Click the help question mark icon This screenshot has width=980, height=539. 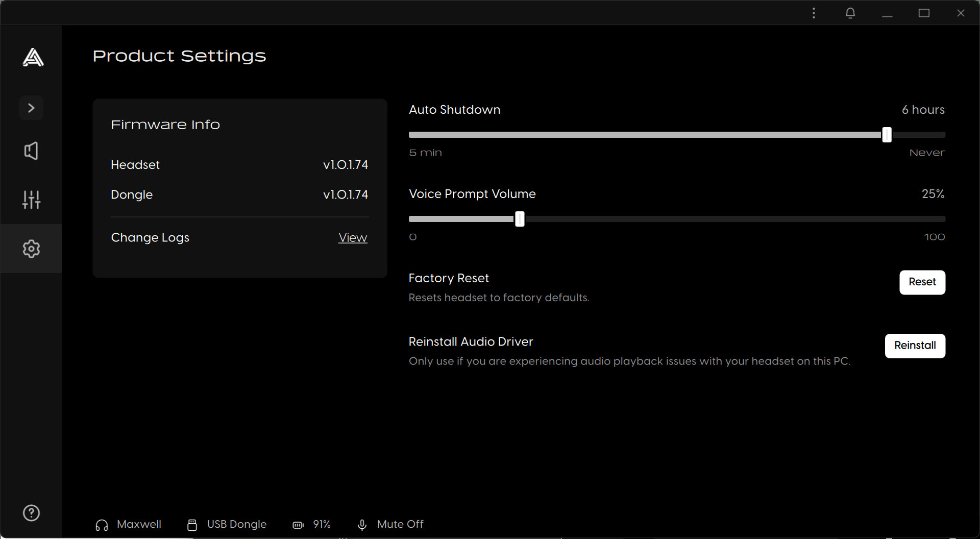pyautogui.click(x=31, y=513)
